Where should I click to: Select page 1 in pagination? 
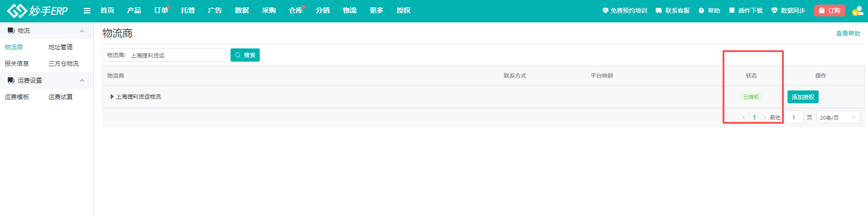(754, 117)
